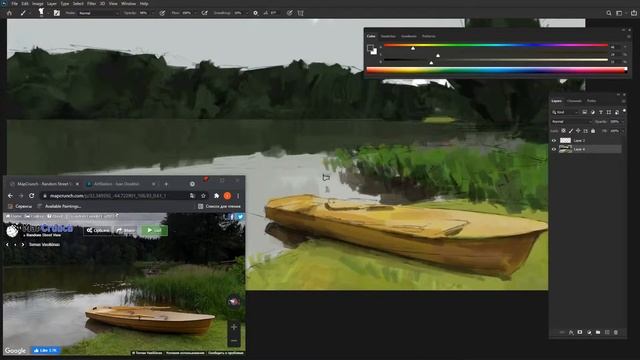Screen dimensions: 640x360
Task: Open the brush preset picker
Action: [41, 13]
